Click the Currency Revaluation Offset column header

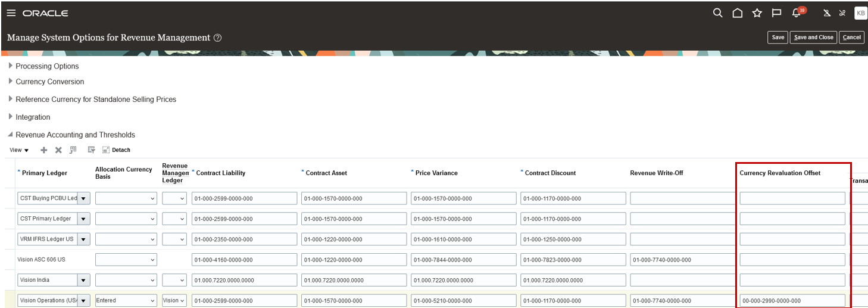(780, 173)
